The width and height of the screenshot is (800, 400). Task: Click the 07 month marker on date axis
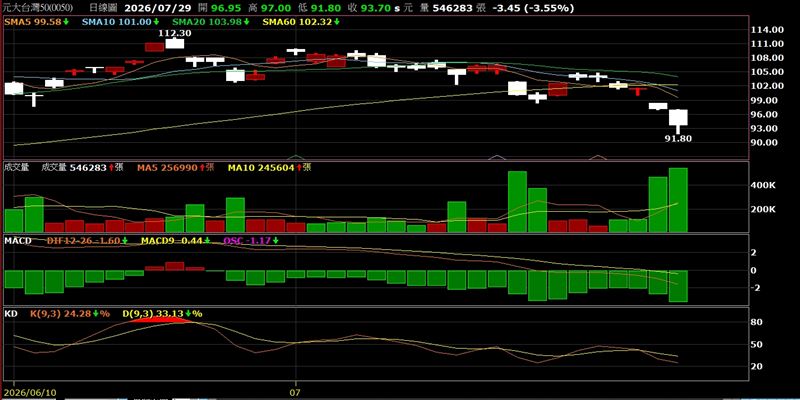(295, 392)
